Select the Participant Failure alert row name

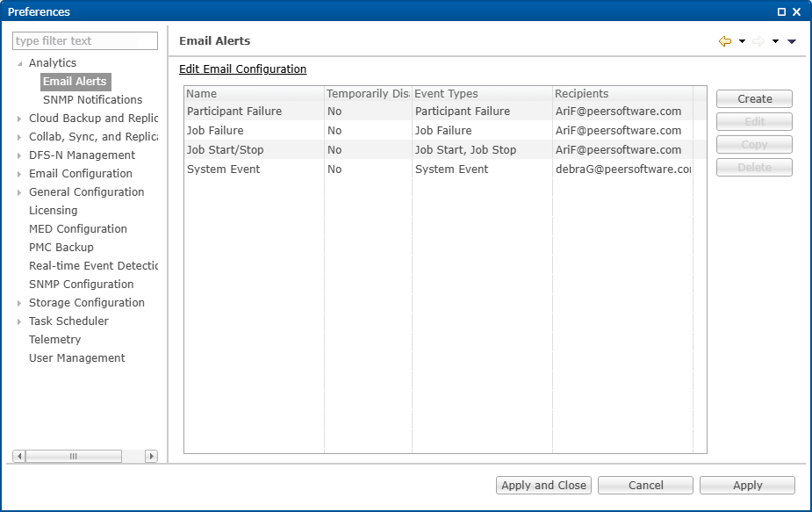(x=234, y=112)
